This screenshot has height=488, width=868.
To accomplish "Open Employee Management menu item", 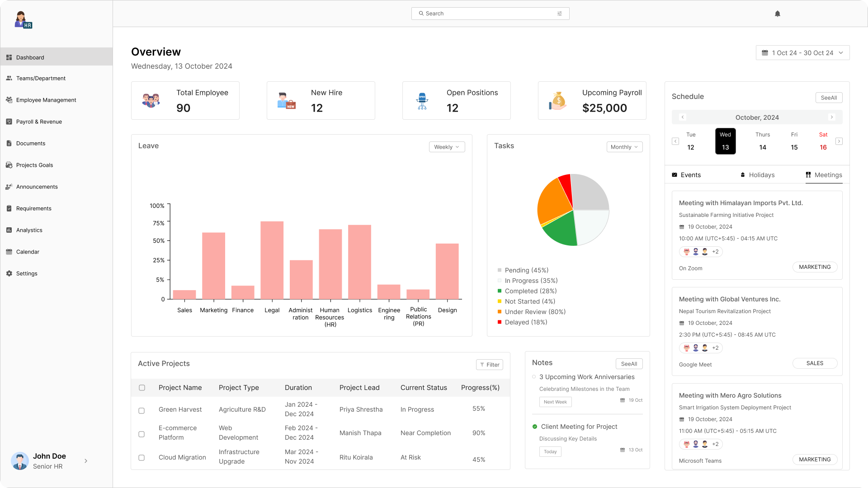I will [x=46, y=100].
